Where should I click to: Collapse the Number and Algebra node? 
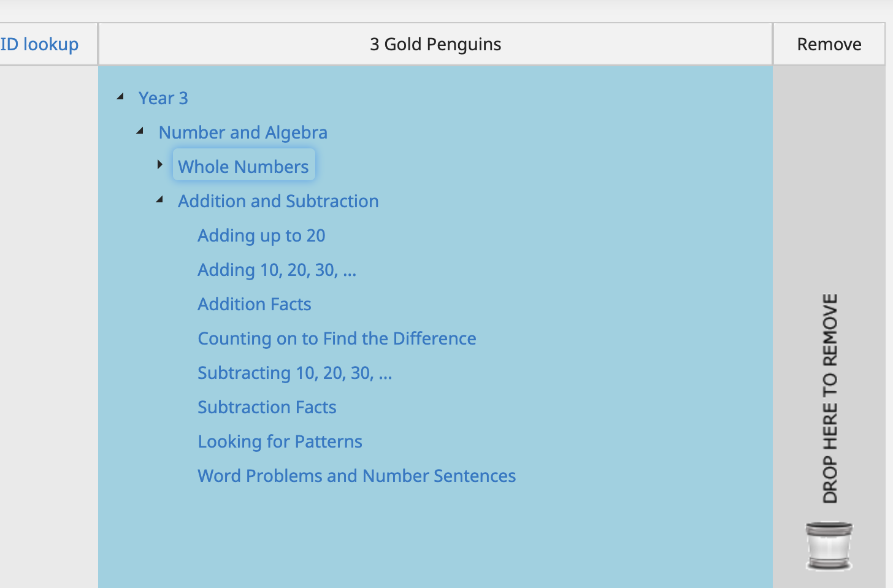click(x=140, y=131)
